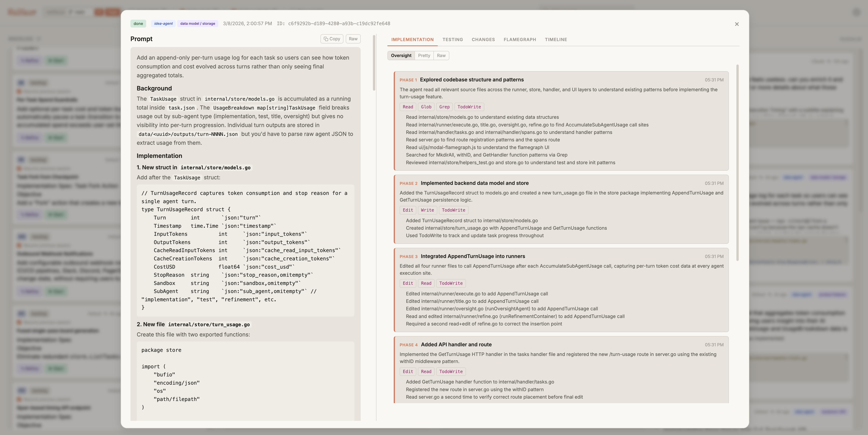Click the data model / storage tag
The height and width of the screenshot is (435, 868).
[197, 23]
